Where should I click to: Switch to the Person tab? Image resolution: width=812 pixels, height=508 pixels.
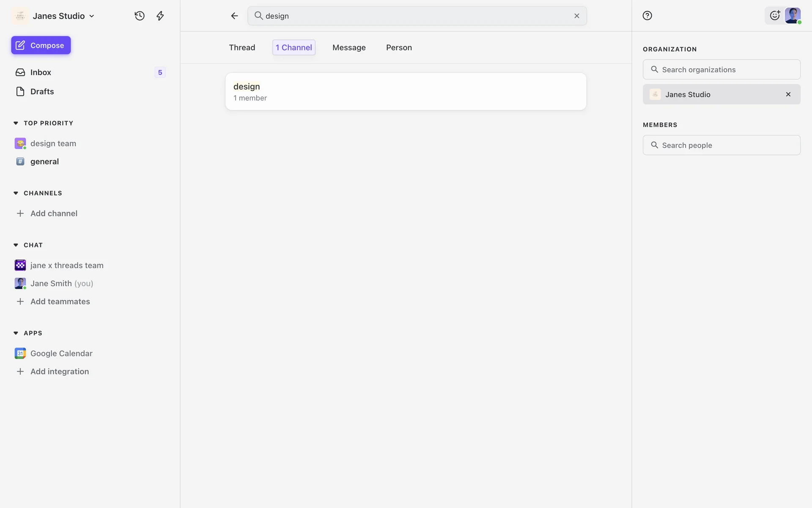pyautogui.click(x=398, y=47)
